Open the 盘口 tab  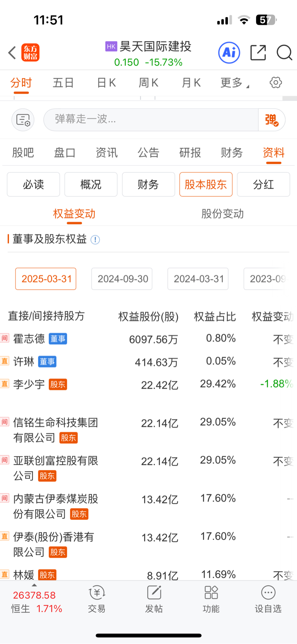point(65,153)
